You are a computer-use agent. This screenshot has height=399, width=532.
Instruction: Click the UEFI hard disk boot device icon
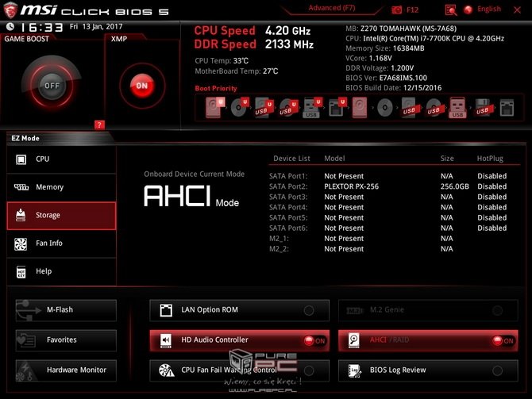point(214,107)
